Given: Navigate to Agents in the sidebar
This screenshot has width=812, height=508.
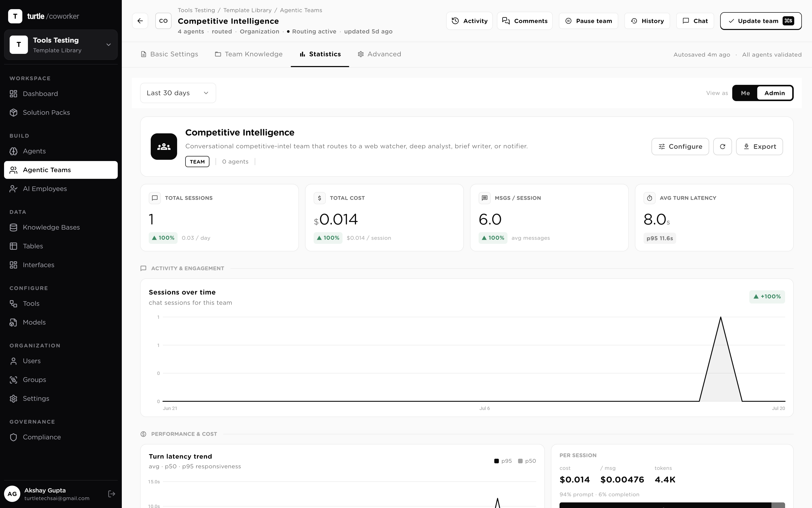Looking at the screenshot, I should coord(61,151).
